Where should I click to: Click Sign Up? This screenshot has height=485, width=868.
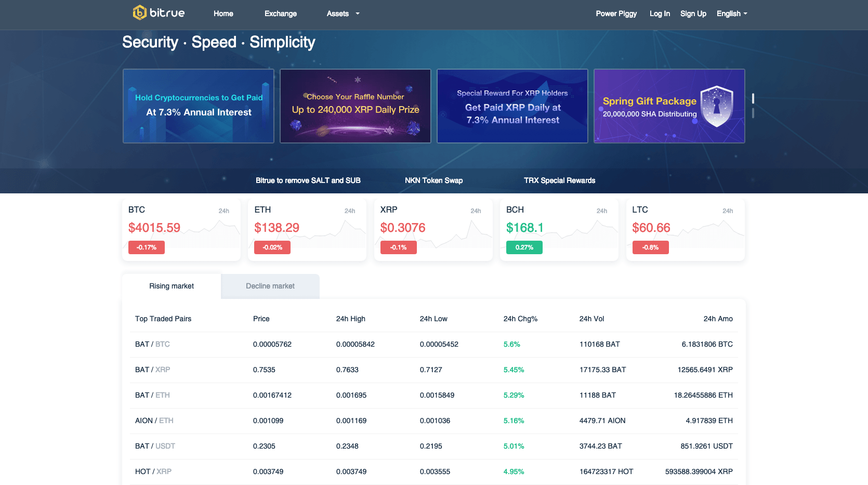coord(693,14)
